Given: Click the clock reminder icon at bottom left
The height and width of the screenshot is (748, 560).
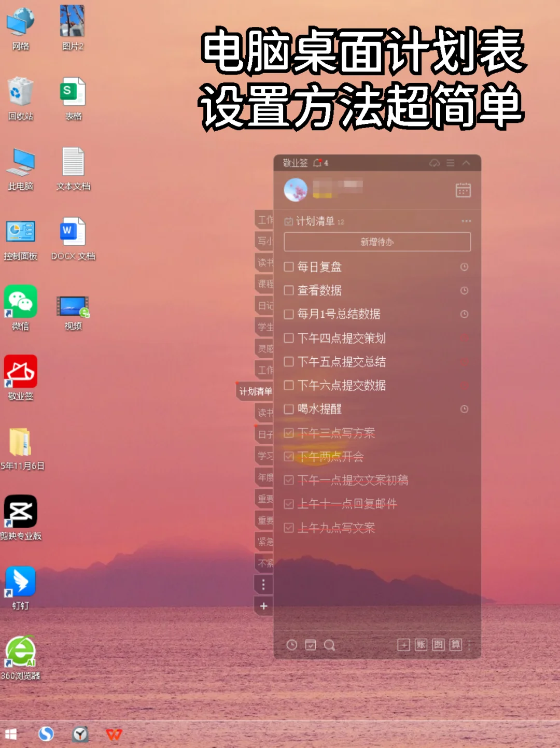Looking at the screenshot, I should point(292,645).
